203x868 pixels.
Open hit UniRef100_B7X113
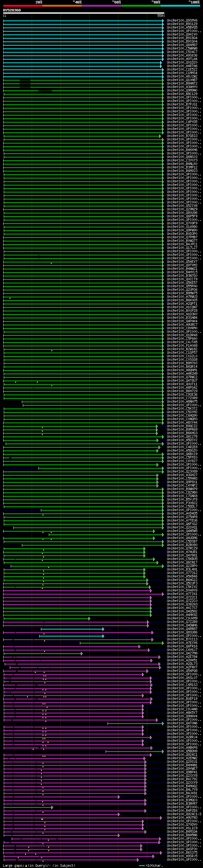(x=182, y=639)
